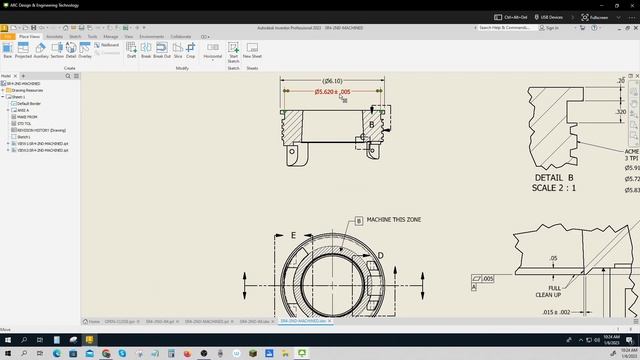Toggle Fullscreen in remote session bar
This screenshot has height=360, width=640.
pos(595,17)
